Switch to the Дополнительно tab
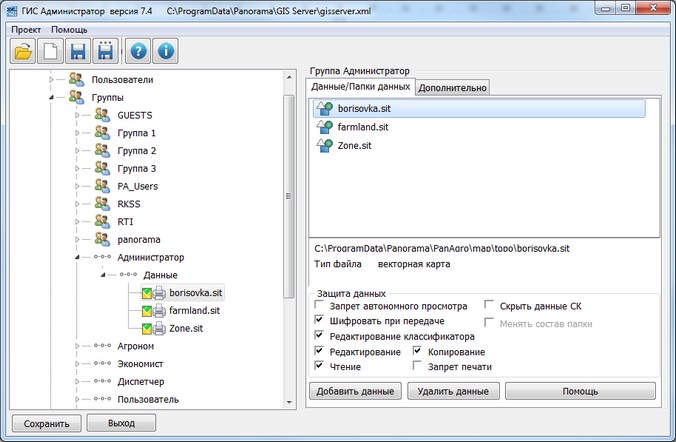This screenshot has height=442, width=676. (452, 88)
